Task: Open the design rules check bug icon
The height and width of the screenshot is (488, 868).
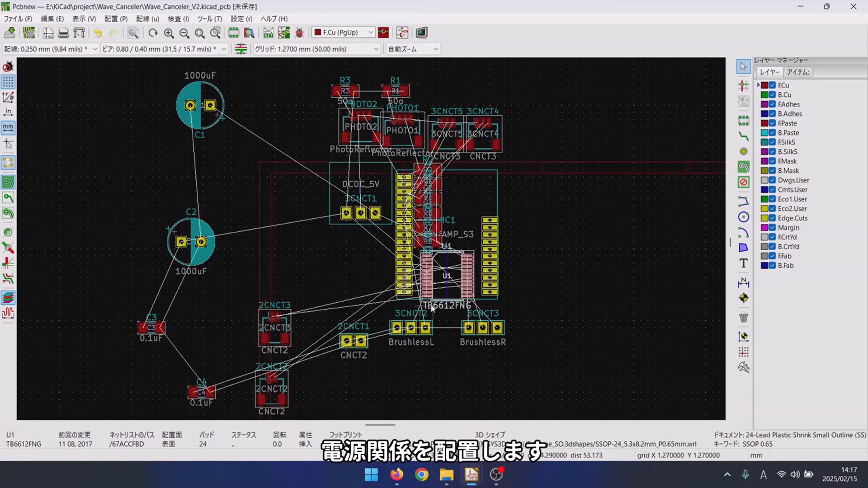Action: click(299, 33)
